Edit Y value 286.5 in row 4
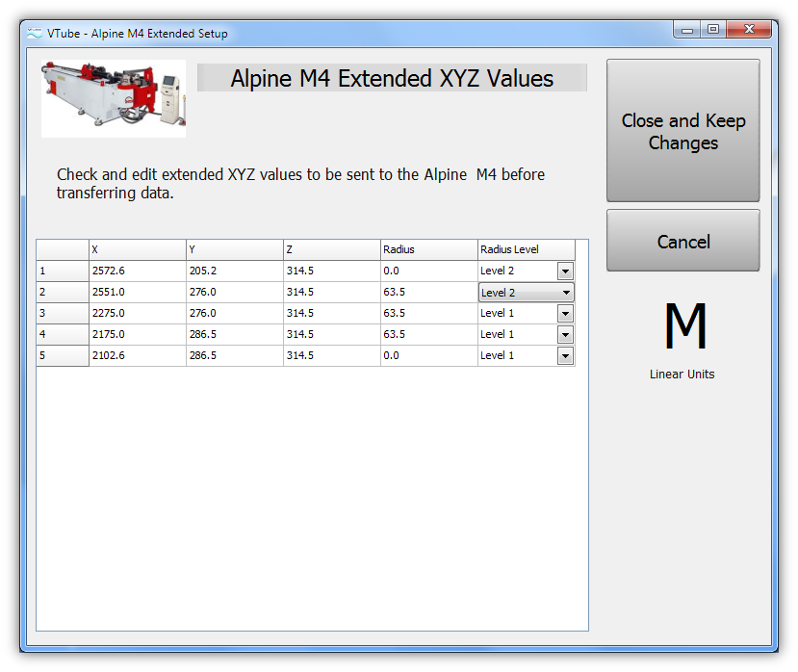 click(234, 335)
